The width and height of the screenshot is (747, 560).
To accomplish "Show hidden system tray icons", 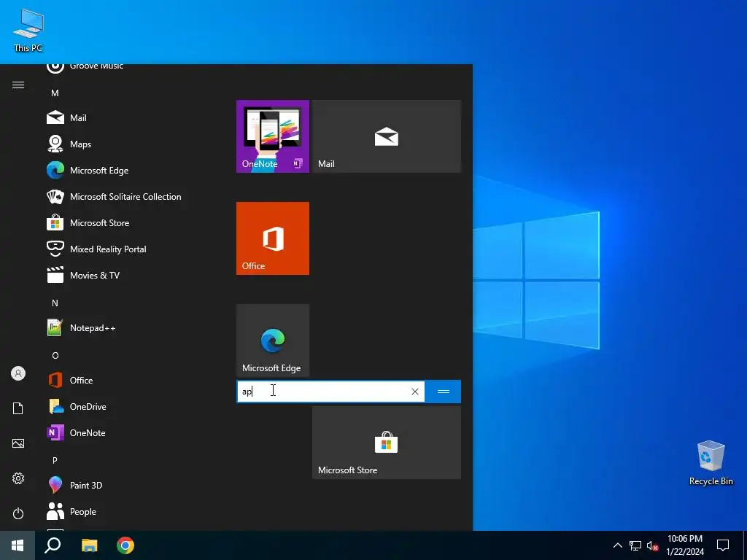I will (x=617, y=545).
